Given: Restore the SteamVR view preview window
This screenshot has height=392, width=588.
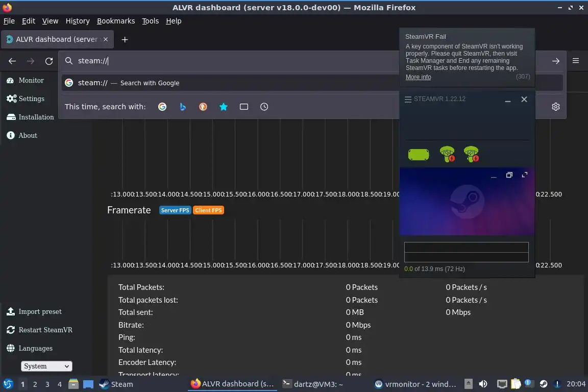Looking at the screenshot, I should pyautogui.click(x=509, y=175).
